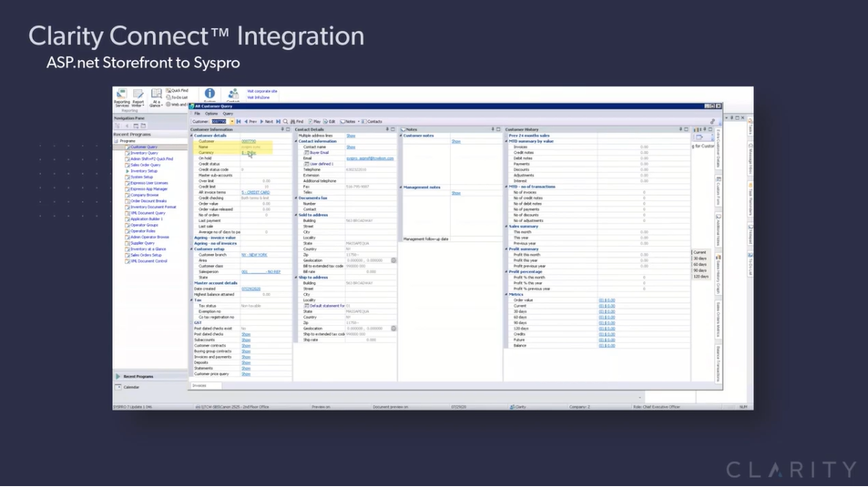Open the Report Writer tool

tap(138, 97)
